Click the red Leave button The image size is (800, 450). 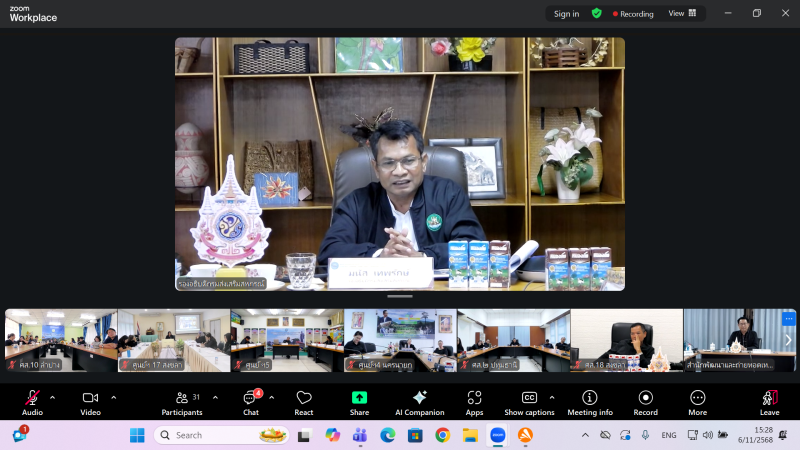(x=769, y=401)
